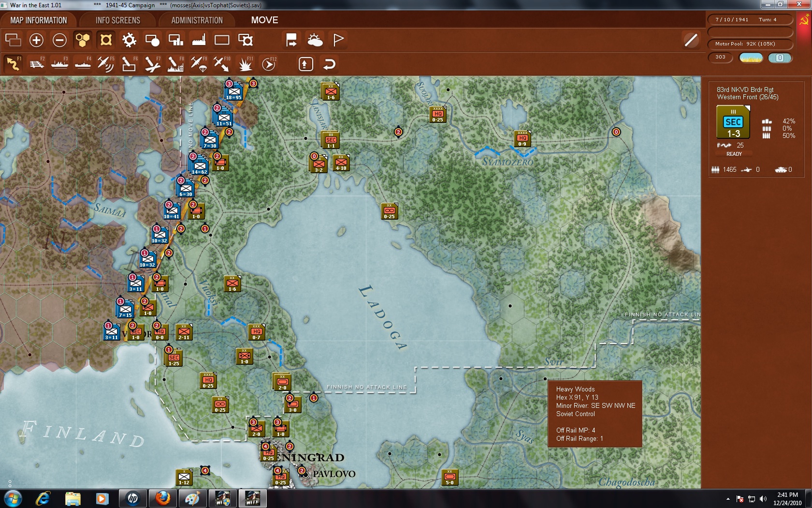Select the F1 Move mode
This screenshot has height=508, width=812.
(x=13, y=64)
